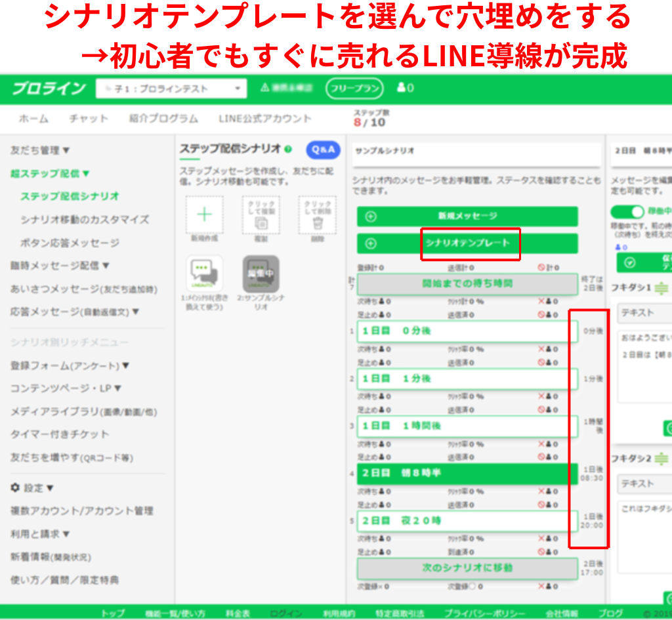Select scenario 2 サンプルシナリオ thumbnail

coord(261,274)
